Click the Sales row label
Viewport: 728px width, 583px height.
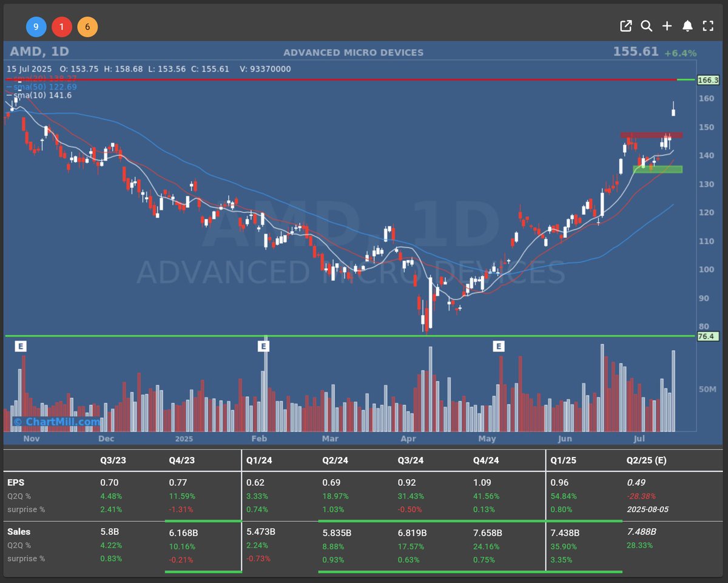[x=19, y=531]
